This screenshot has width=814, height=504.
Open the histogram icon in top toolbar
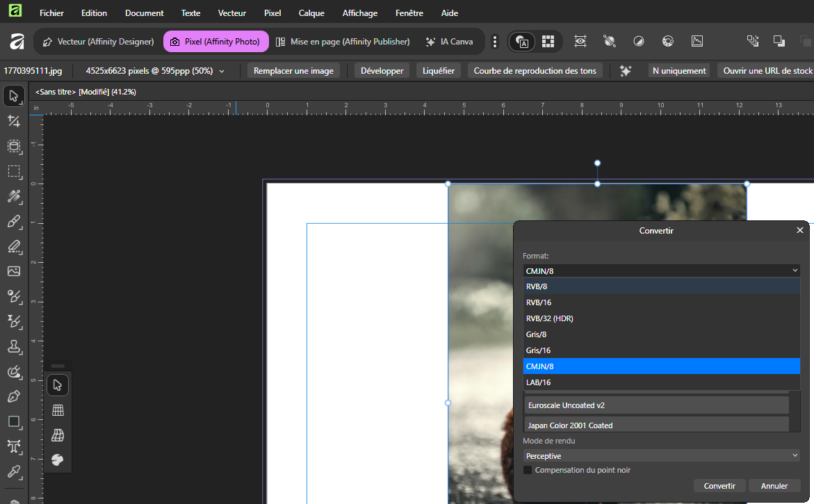(697, 42)
